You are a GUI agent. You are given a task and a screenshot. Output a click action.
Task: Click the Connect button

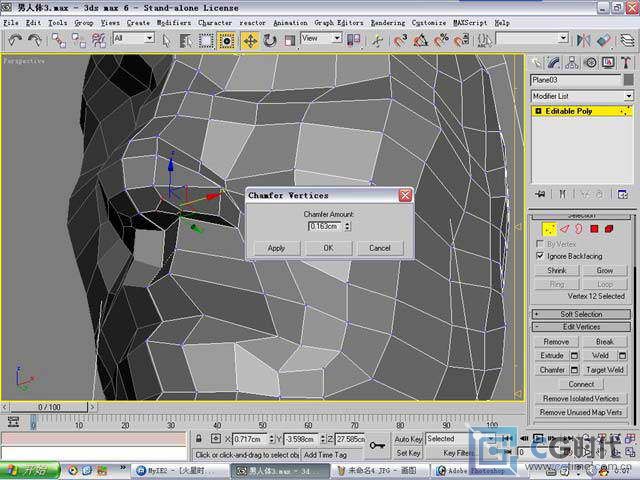[x=581, y=384]
